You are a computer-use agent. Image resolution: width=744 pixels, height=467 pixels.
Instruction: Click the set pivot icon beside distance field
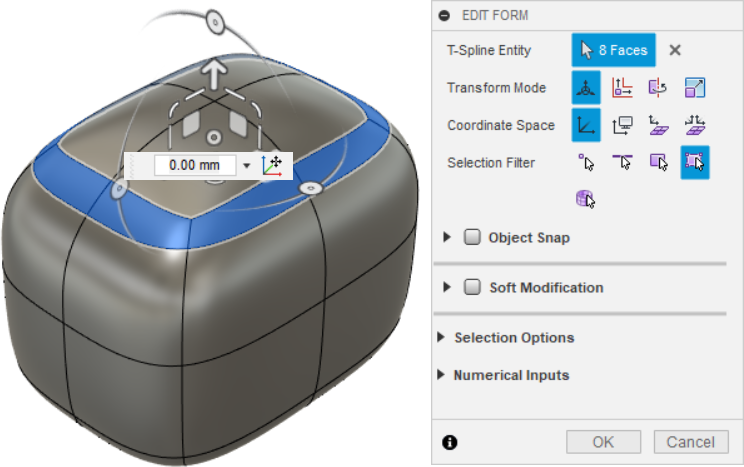[272, 165]
